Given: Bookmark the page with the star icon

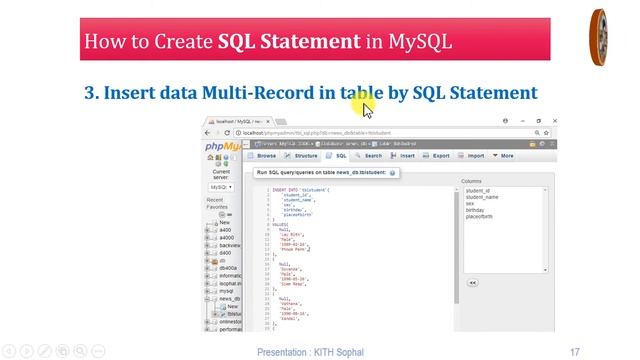Looking at the screenshot, I should click(547, 133).
